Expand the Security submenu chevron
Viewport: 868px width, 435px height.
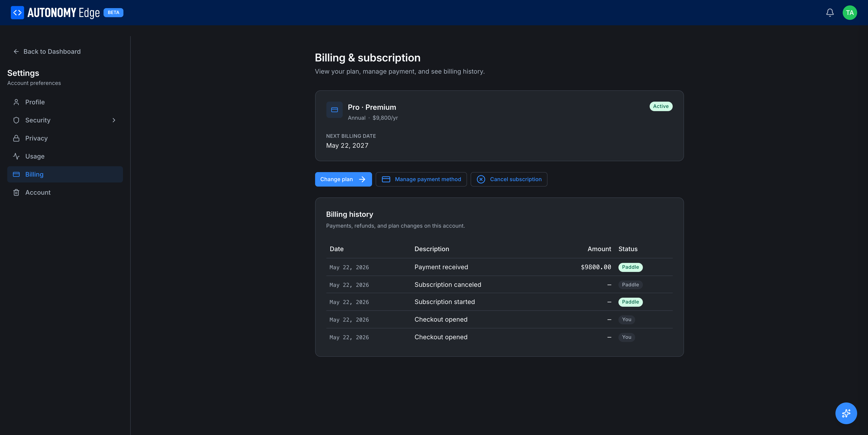click(x=114, y=120)
